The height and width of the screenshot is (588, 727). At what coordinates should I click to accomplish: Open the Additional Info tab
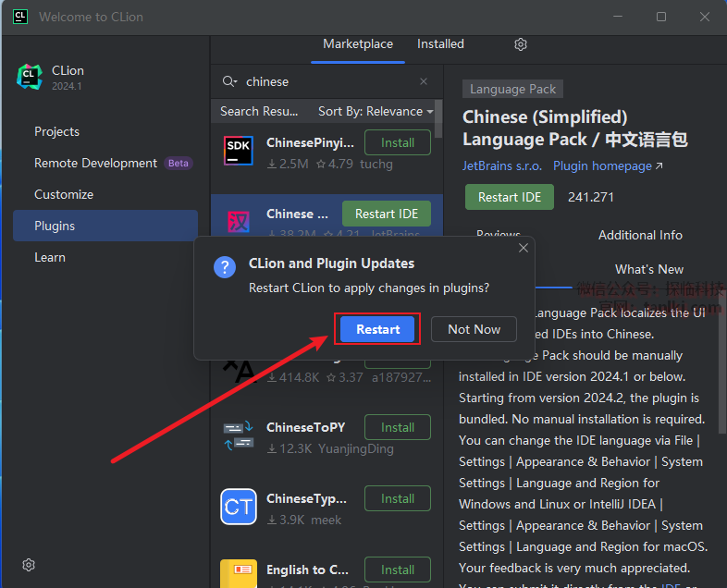[x=640, y=235]
